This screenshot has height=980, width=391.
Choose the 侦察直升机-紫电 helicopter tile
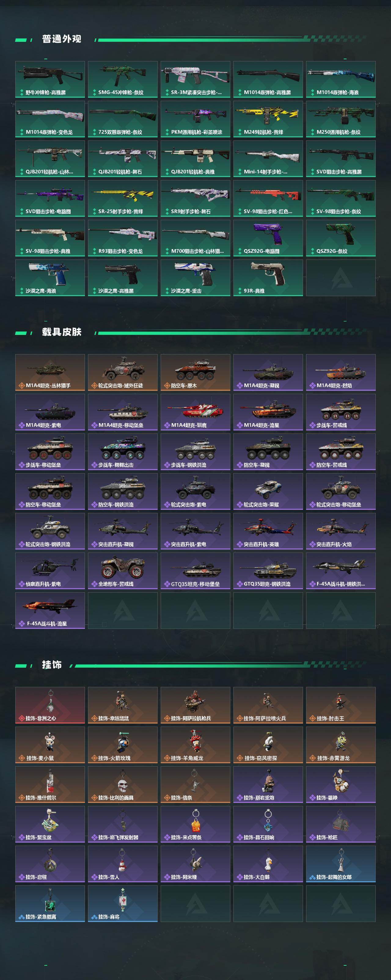[x=50, y=571]
